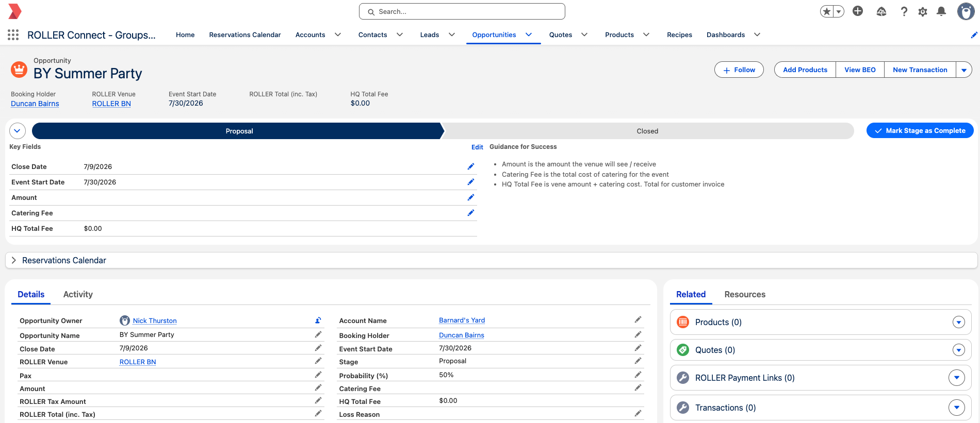
Task: Open Leads nav dropdown chevron
Action: (x=452, y=35)
